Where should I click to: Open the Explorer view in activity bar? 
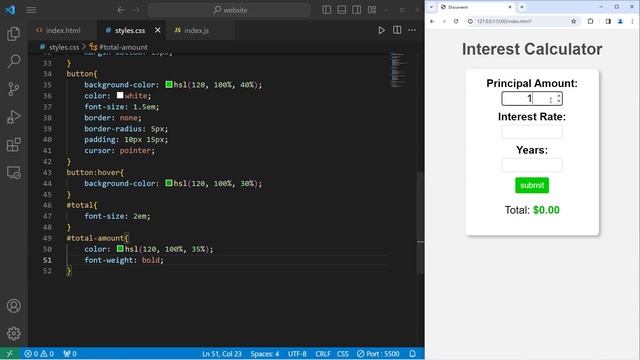[13, 34]
